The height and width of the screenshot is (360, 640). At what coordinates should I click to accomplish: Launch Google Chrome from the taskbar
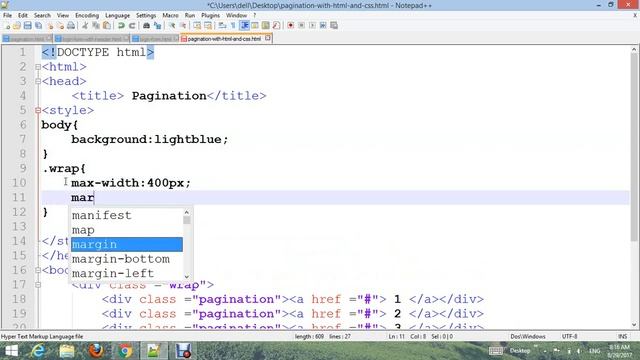pyautogui.click(x=125, y=351)
